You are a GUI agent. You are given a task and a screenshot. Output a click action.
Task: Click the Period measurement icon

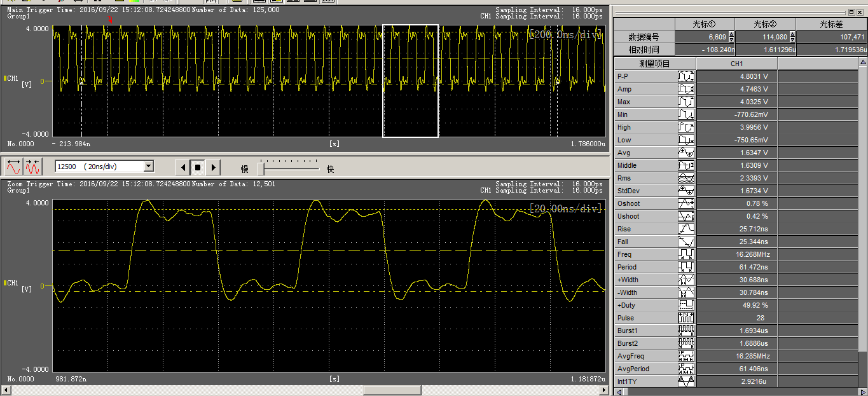[686, 267]
